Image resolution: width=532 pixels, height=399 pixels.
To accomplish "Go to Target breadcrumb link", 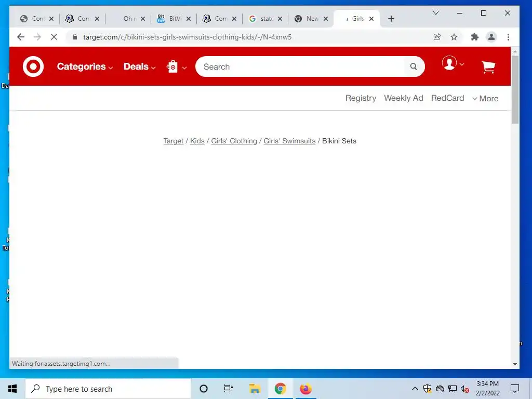I will click(x=174, y=141).
